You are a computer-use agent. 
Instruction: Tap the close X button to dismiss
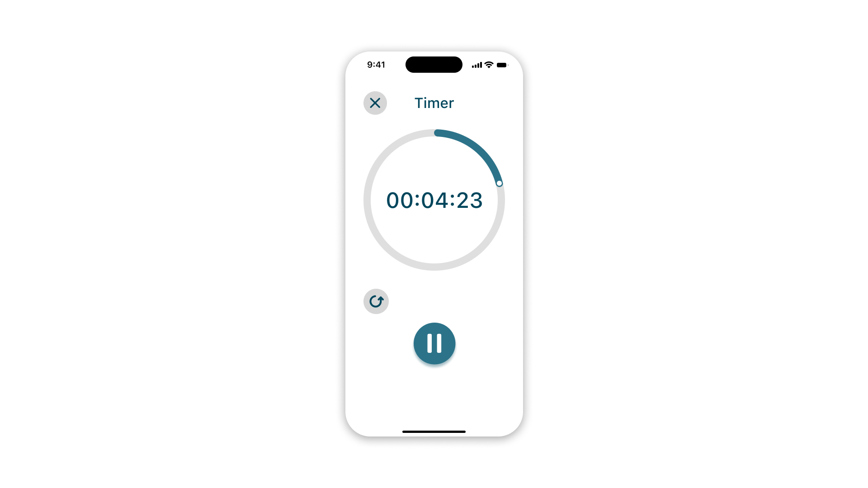pos(374,103)
